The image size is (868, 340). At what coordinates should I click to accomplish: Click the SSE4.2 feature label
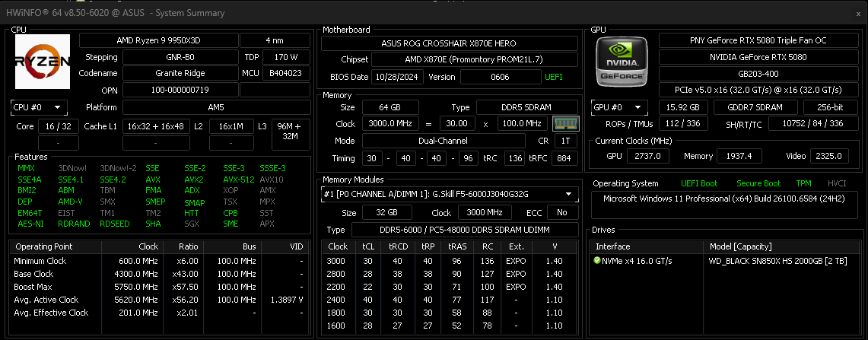click(113, 180)
